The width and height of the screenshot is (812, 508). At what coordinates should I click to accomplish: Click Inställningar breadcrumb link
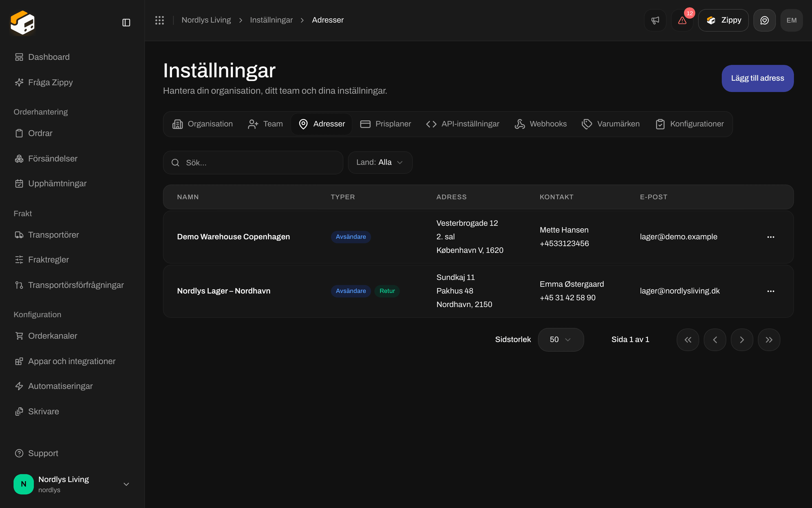click(x=271, y=20)
